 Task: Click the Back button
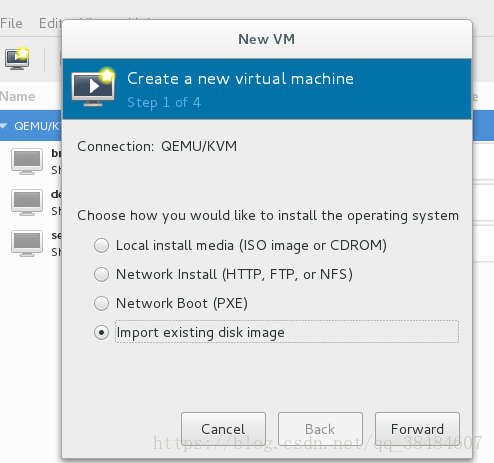320,429
